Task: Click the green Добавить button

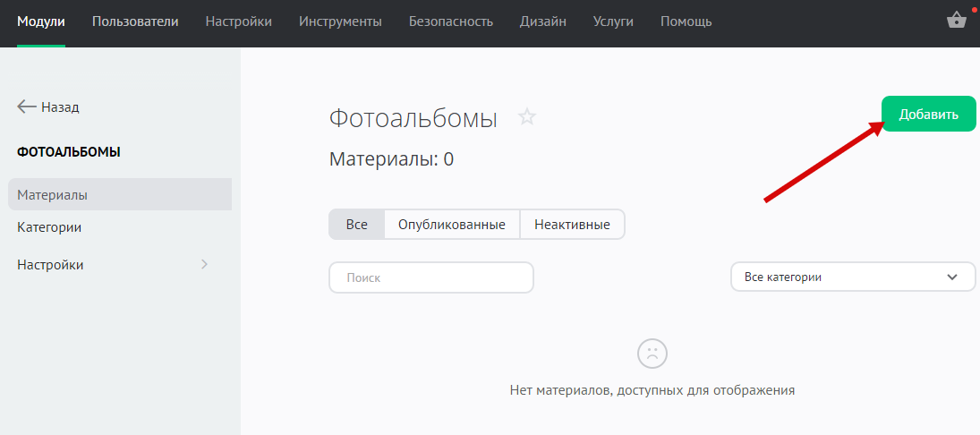Action: pyautogui.click(x=928, y=115)
